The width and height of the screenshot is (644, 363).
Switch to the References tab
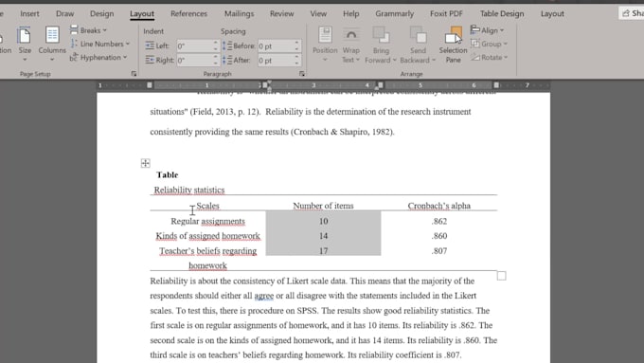(188, 13)
